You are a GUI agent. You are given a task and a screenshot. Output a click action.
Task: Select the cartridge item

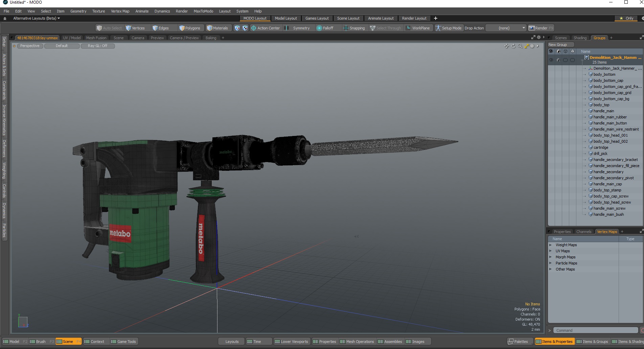point(601,147)
